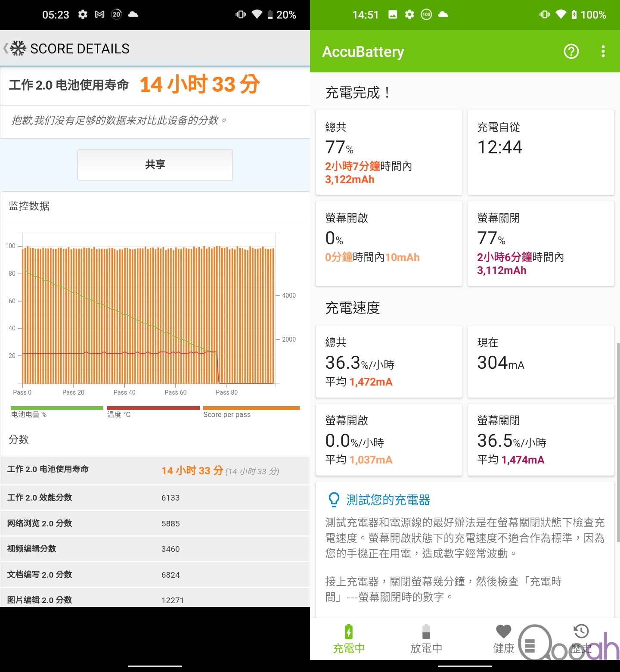Tap the Gmail icon in left status bar
This screenshot has height=672, width=620.
[99, 15]
